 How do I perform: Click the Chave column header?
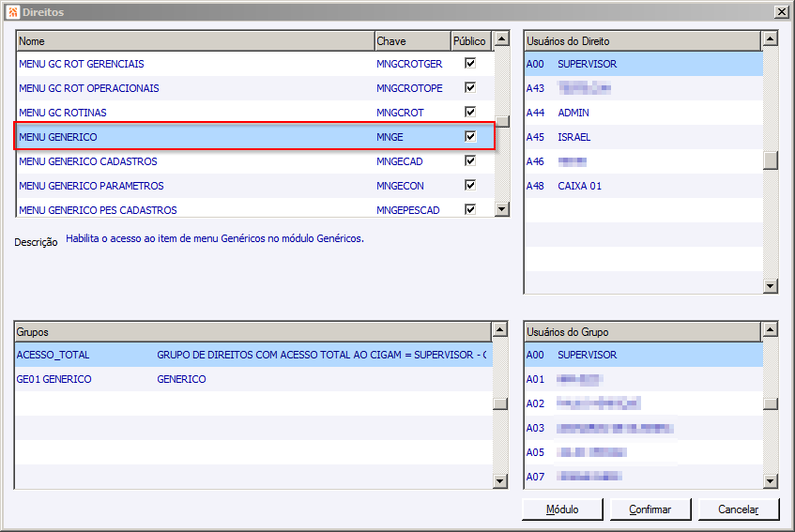pos(413,41)
